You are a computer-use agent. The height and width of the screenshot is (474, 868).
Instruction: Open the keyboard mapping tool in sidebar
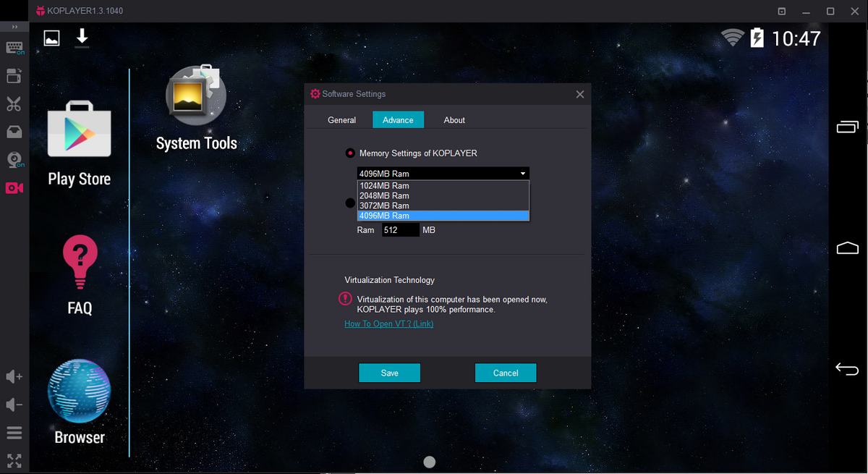tap(14, 48)
